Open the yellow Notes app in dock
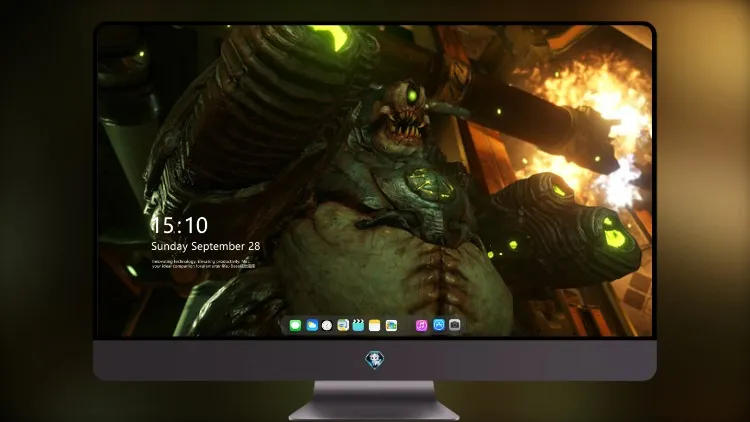 (375, 326)
